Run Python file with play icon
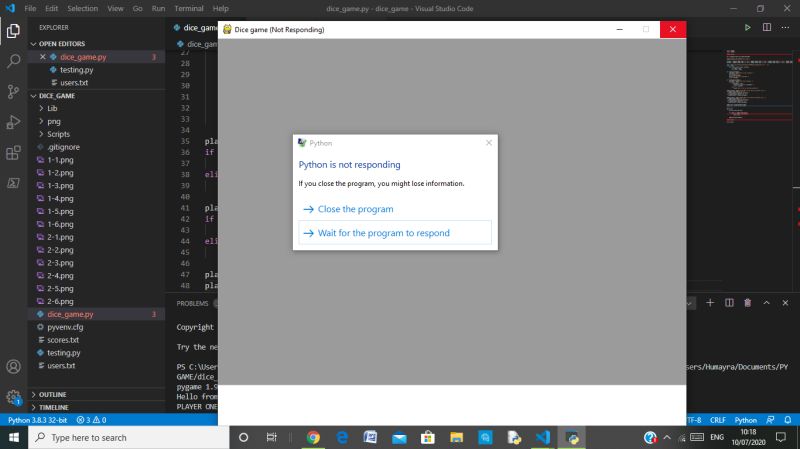 pos(747,28)
